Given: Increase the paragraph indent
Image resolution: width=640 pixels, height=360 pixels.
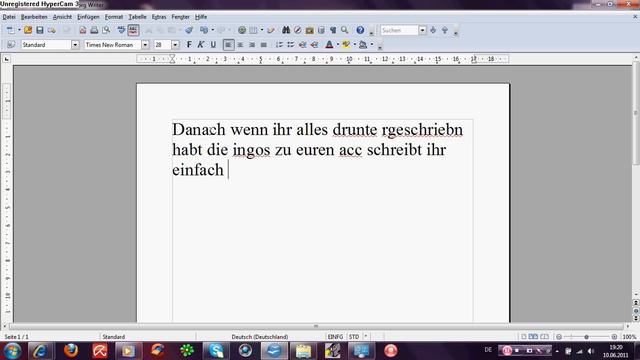Looking at the screenshot, I should (x=314, y=45).
